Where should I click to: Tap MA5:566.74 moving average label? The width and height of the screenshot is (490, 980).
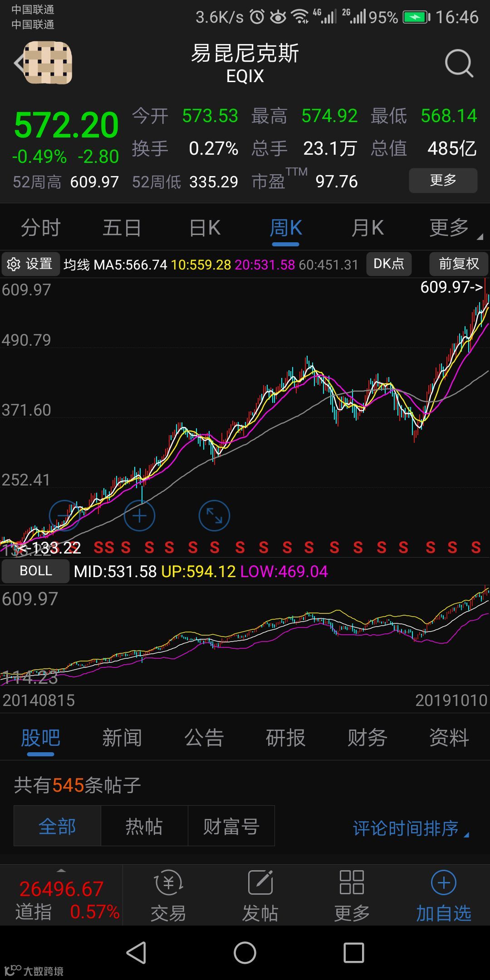pos(131,265)
